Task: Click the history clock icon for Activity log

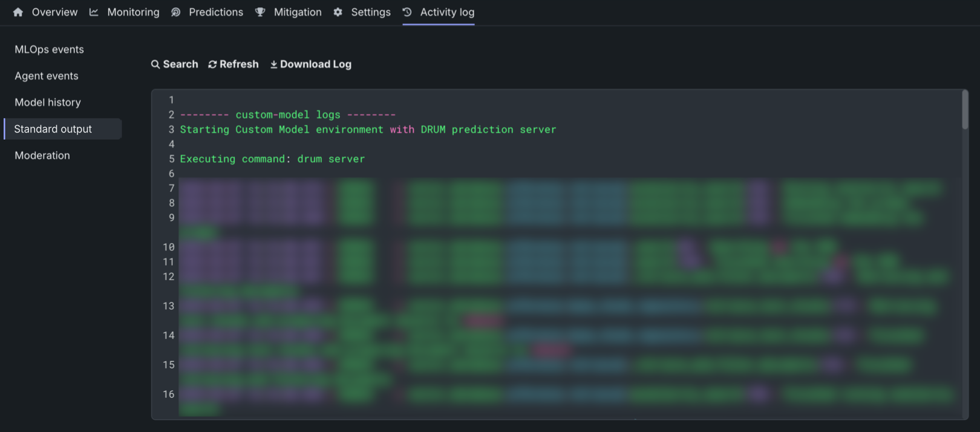Action: [x=407, y=12]
